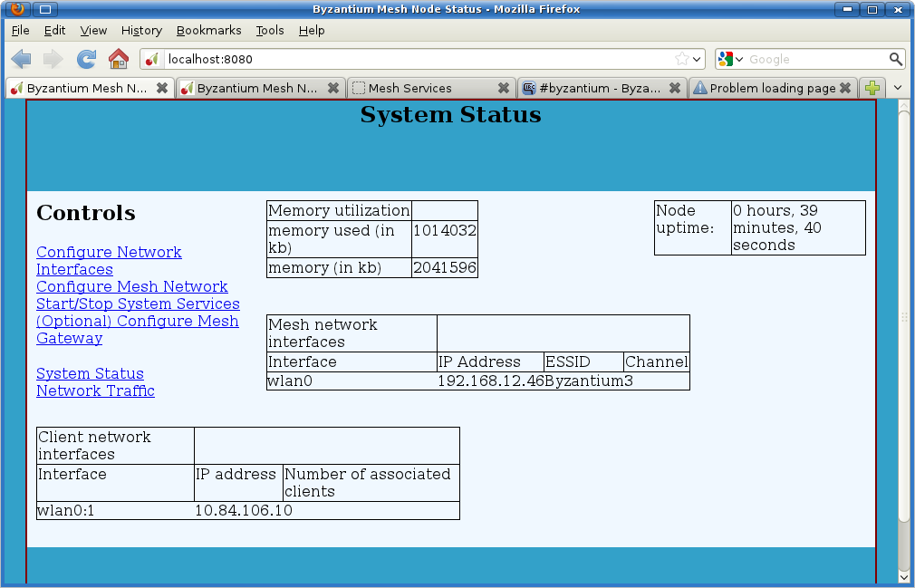Screen dimensions: 915x588
Task: Open a new tab with the plus button
Action: [872, 88]
